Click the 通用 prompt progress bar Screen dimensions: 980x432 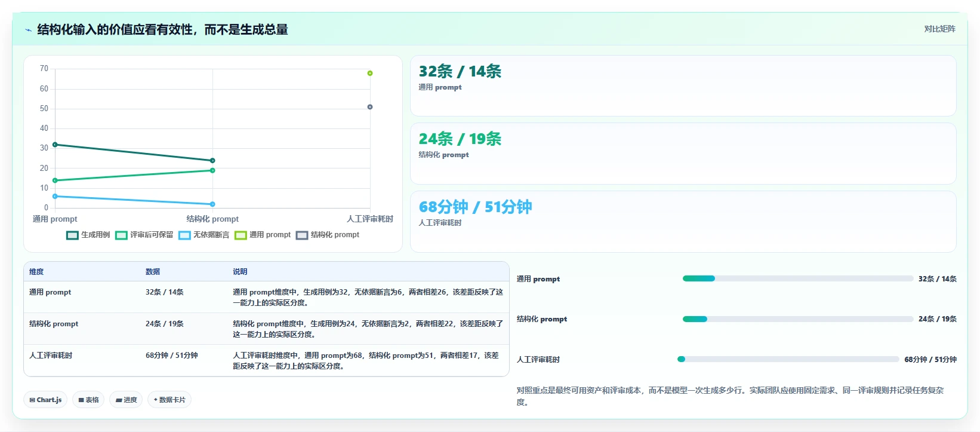(x=798, y=278)
